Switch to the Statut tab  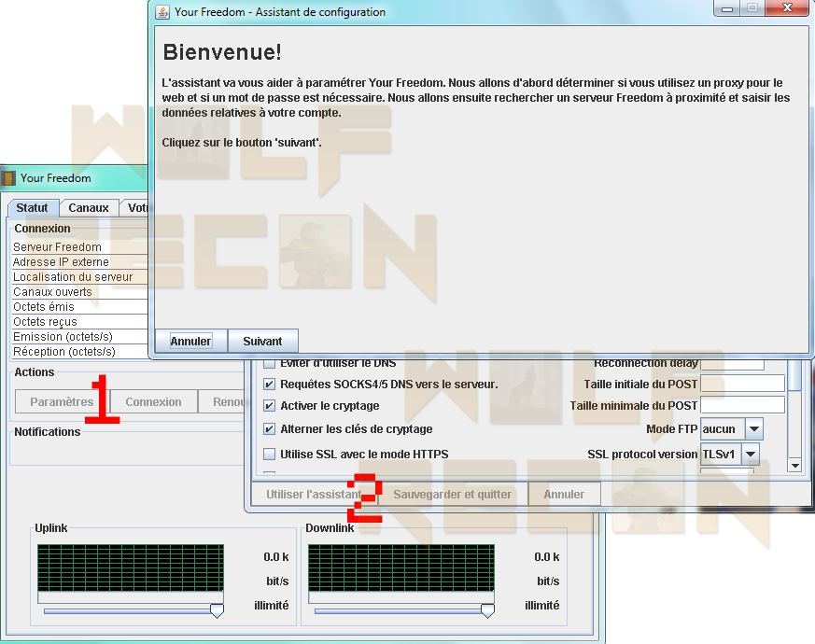[x=33, y=208]
